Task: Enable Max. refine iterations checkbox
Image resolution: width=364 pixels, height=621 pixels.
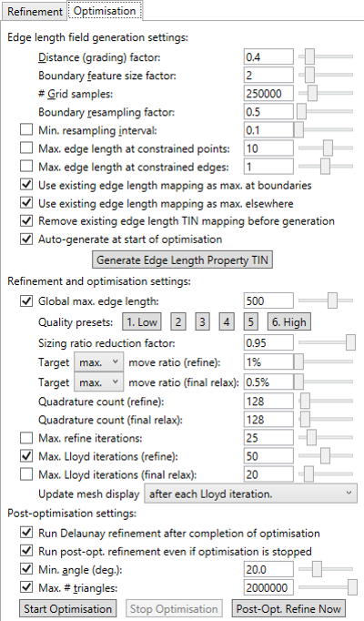Action: [x=26, y=438]
